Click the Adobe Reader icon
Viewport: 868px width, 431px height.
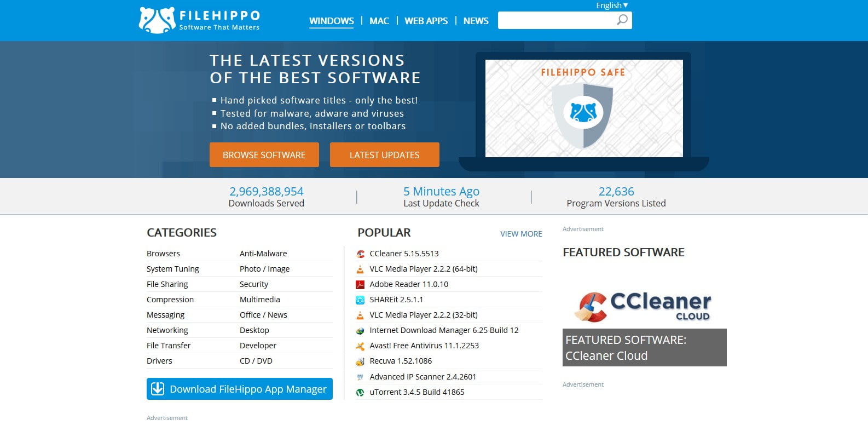pyautogui.click(x=360, y=284)
